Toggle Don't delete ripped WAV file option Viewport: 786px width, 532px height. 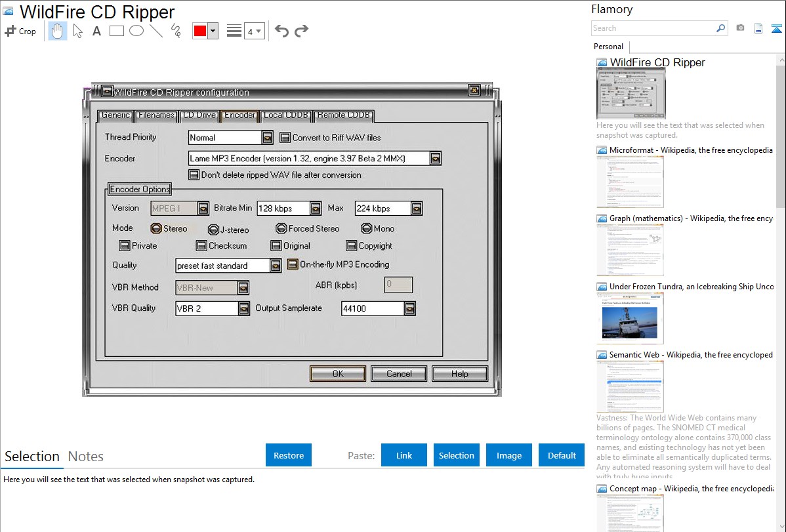(x=194, y=174)
